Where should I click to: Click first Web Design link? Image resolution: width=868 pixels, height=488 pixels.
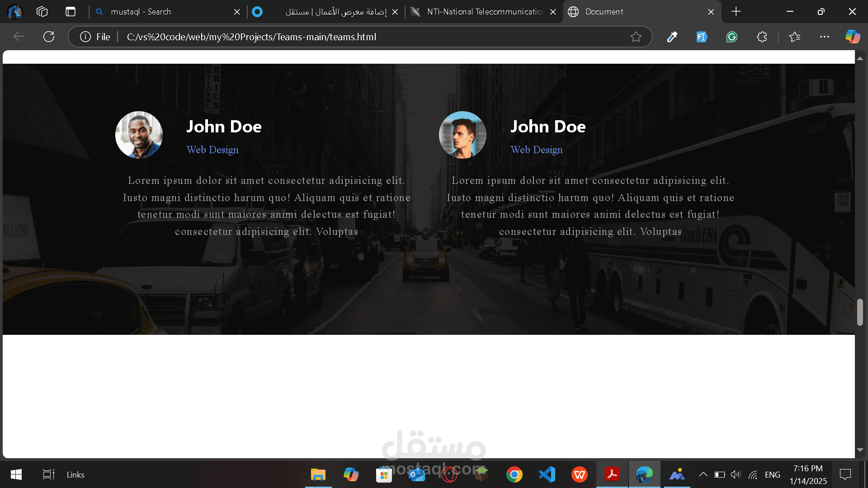pos(212,150)
